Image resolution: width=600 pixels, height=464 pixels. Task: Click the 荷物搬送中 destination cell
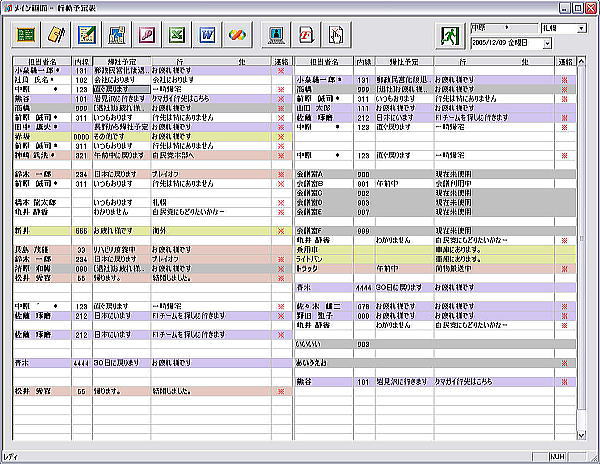click(x=494, y=269)
